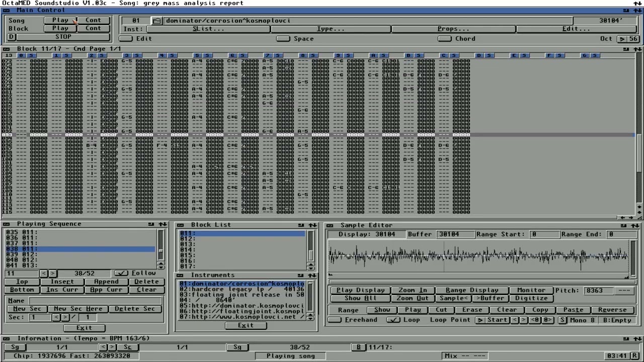Click the 0> loop point button

(x=547, y=320)
